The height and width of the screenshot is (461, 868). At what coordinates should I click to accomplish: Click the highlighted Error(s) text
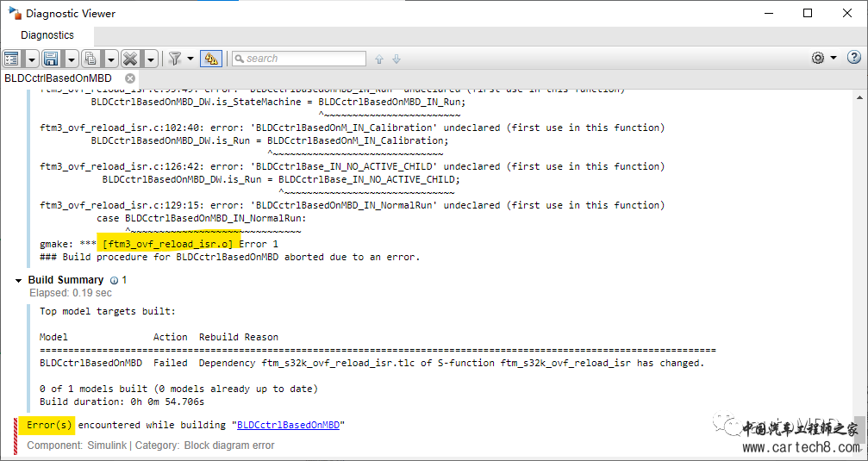point(49,425)
